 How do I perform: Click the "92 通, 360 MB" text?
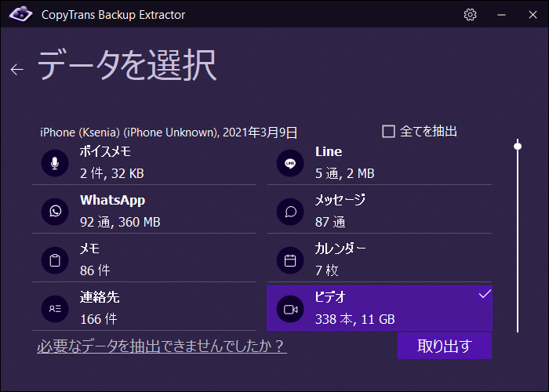pyautogui.click(x=120, y=222)
